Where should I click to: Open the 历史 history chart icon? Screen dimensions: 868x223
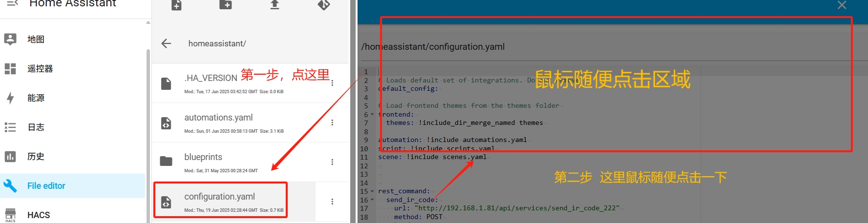pyautogui.click(x=10, y=157)
